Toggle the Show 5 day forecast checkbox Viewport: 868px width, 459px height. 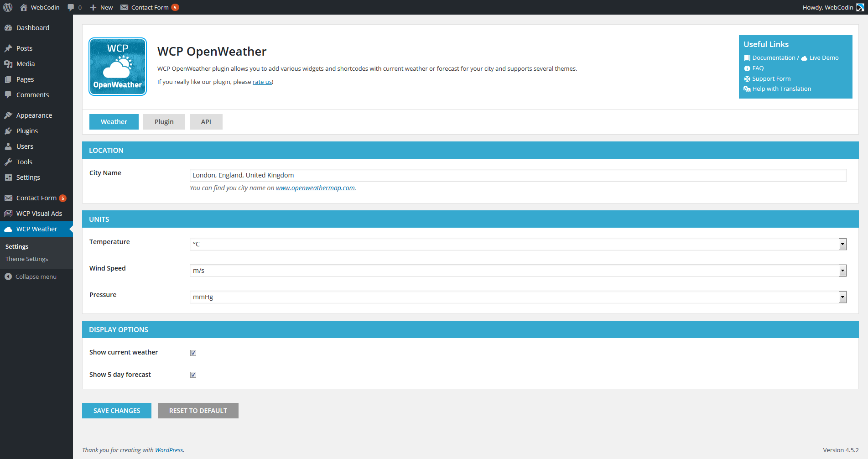click(193, 375)
